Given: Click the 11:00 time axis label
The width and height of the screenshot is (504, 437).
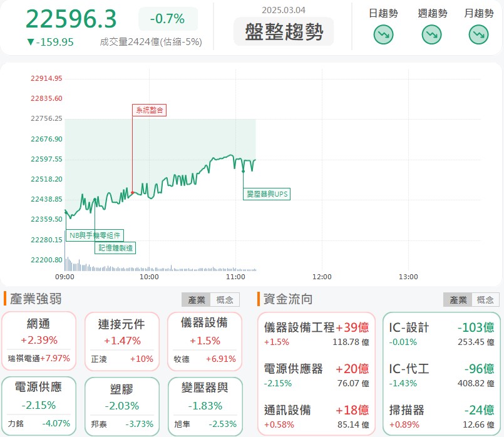Looking at the screenshot, I should pos(235,277).
